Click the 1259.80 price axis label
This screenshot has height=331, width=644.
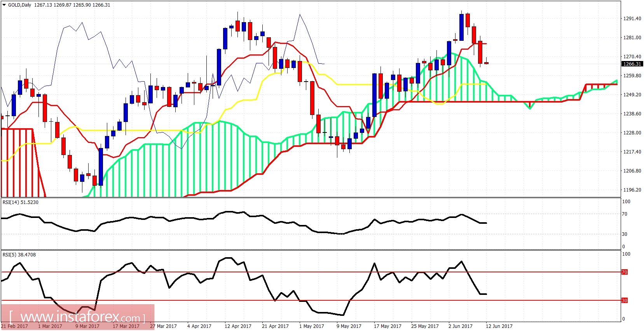tap(632, 76)
